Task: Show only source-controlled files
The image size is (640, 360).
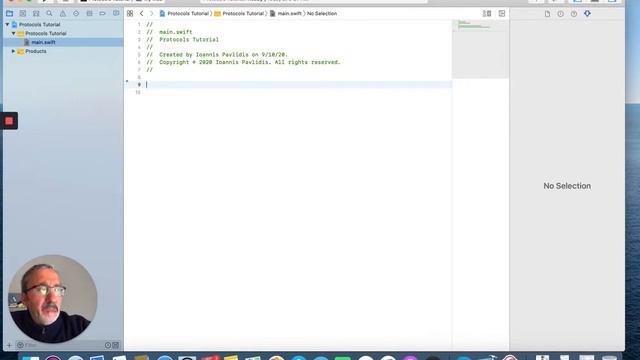Action: pyautogui.click(x=116, y=345)
